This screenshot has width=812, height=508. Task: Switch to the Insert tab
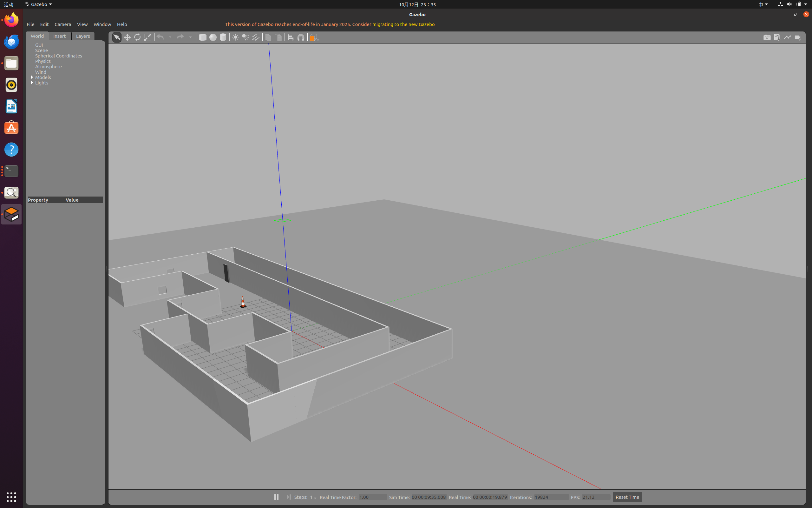[x=60, y=36]
